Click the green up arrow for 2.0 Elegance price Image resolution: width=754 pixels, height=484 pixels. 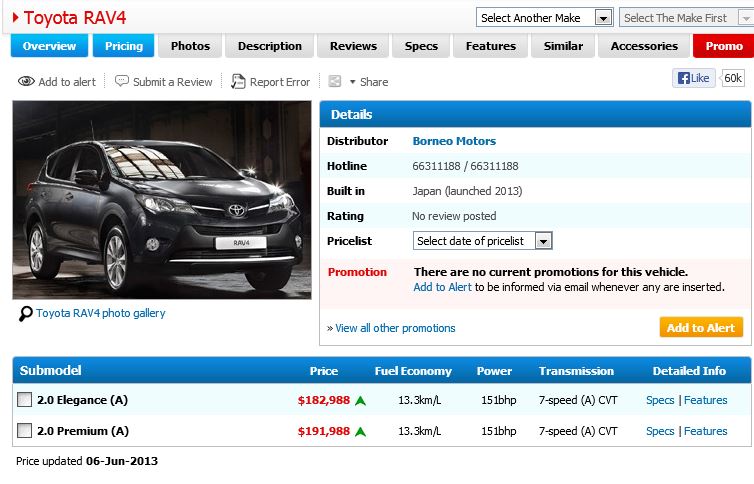(x=360, y=400)
